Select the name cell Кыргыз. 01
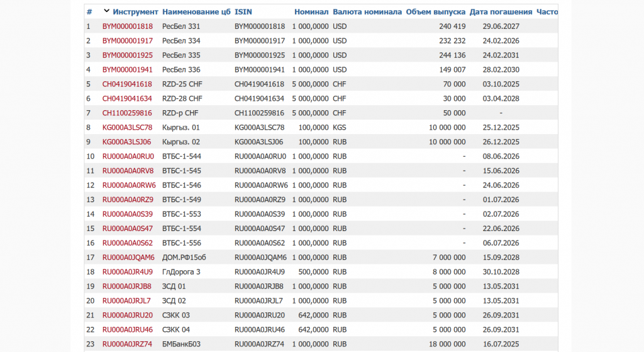The width and height of the screenshot is (644, 352). (181, 127)
